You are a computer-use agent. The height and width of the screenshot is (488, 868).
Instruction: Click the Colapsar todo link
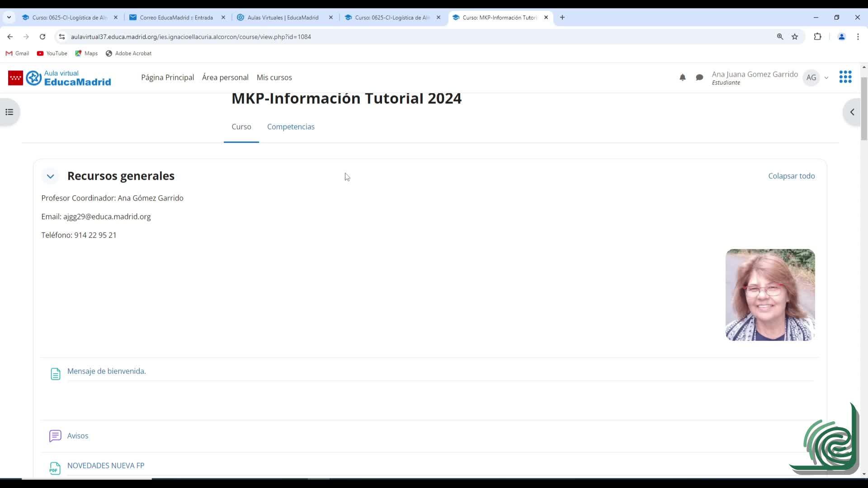click(791, 176)
